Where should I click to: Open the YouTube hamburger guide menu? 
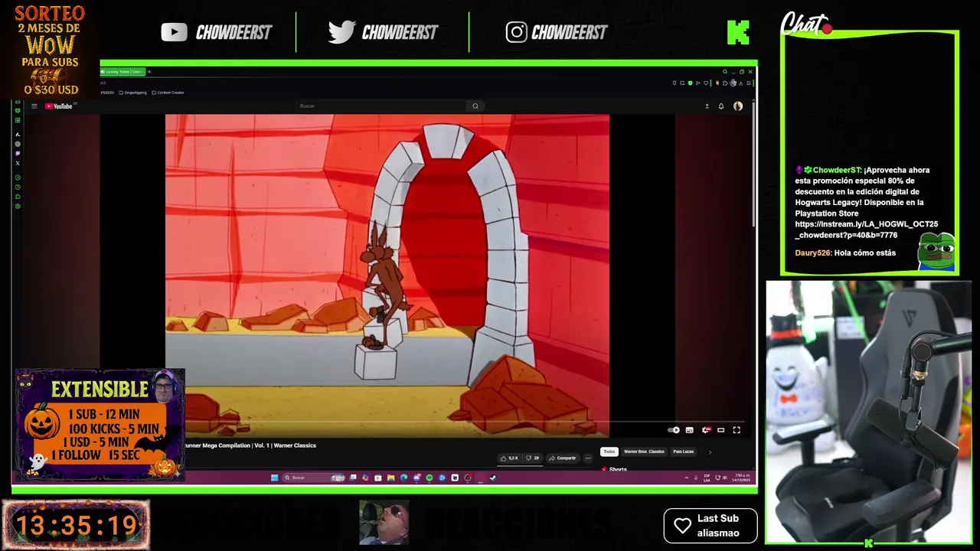point(34,106)
